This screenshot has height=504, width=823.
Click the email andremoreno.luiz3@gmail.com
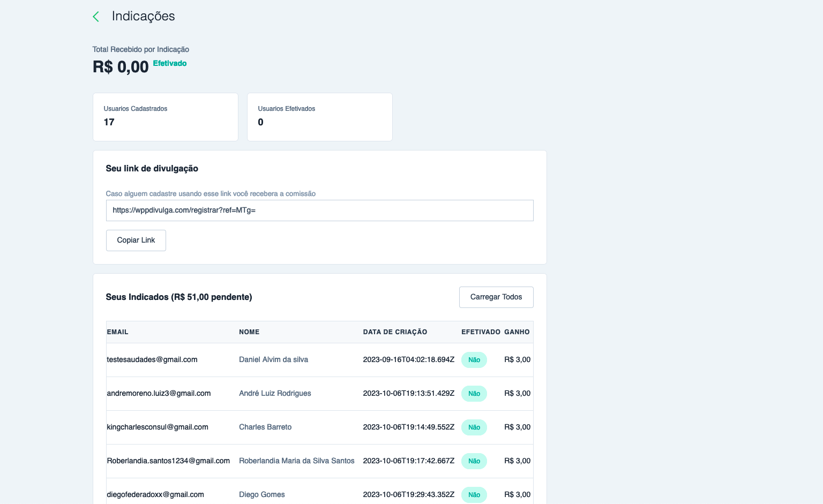159,394
